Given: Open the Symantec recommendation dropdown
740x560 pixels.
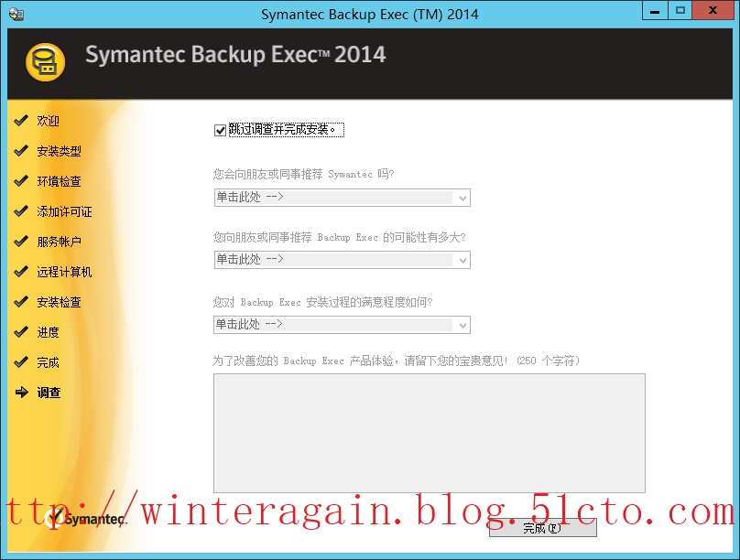Looking at the screenshot, I should click(x=343, y=198).
